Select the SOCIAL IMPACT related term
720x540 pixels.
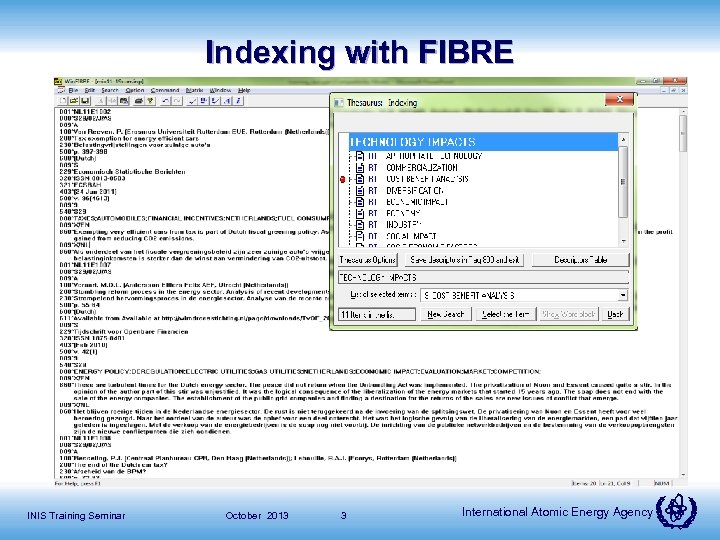tap(411, 236)
